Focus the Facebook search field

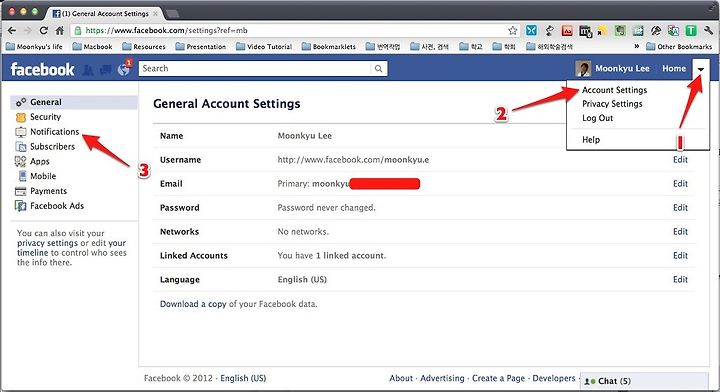(255, 68)
